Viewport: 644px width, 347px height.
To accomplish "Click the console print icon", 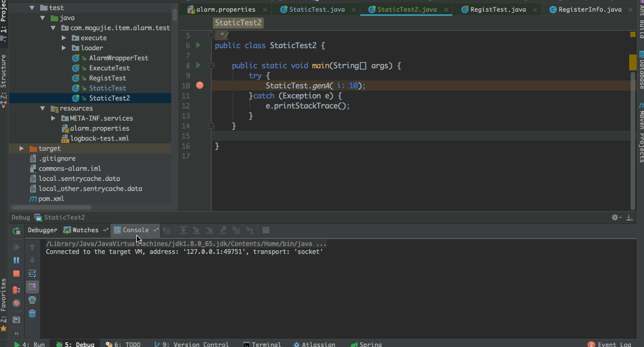I will tap(32, 300).
